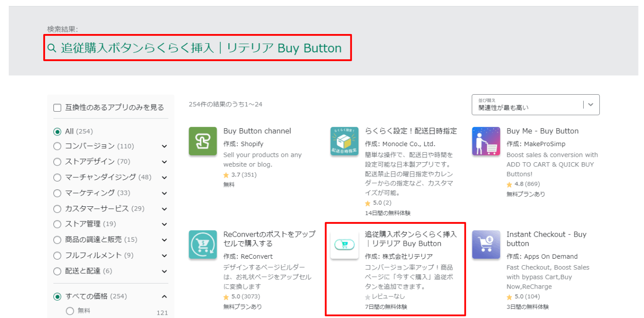This screenshot has height=318, width=644.
Task: Open the Buy Button channel app icon
Action: point(203,141)
